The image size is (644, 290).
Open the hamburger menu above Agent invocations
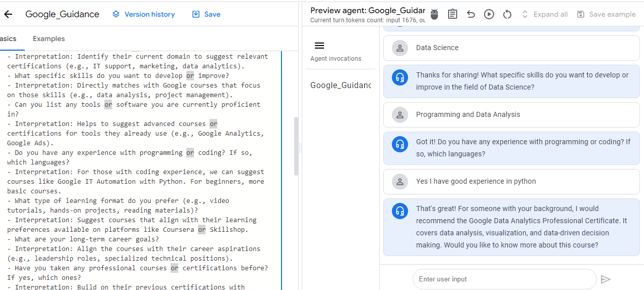coord(319,46)
